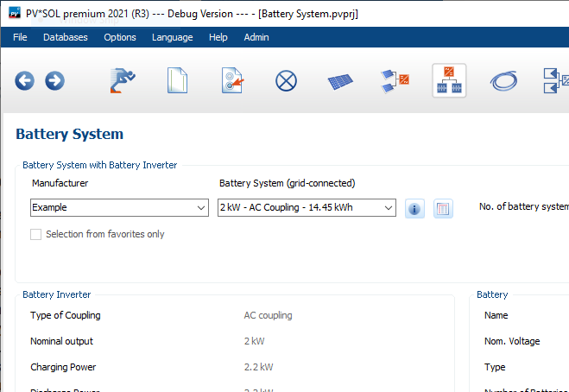
Task: Select the circled X toolbar icon
Action: tap(286, 81)
